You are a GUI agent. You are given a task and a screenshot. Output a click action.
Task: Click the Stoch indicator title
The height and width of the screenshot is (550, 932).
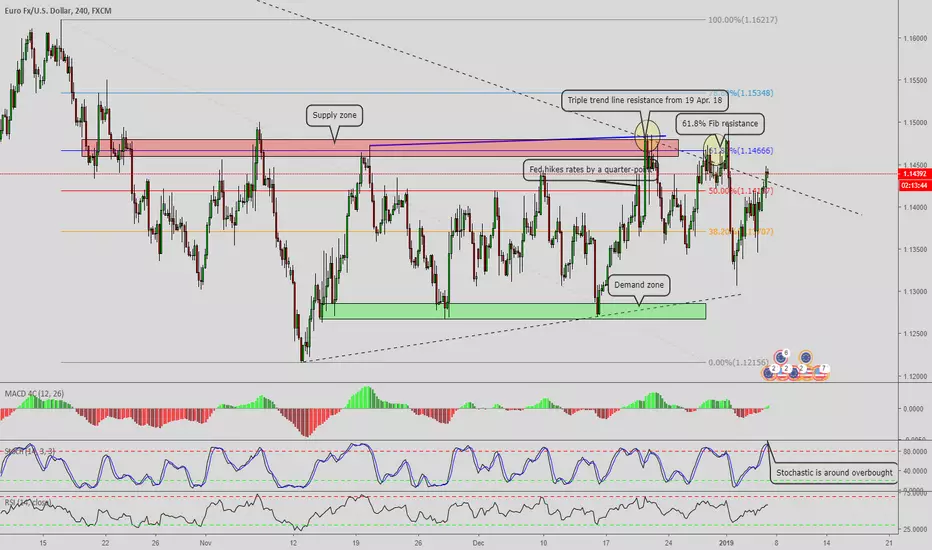30,451
